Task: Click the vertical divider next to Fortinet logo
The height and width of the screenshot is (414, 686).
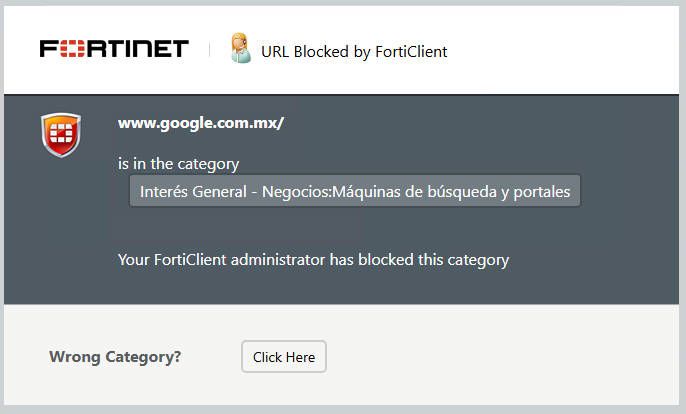Action: coord(210,49)
